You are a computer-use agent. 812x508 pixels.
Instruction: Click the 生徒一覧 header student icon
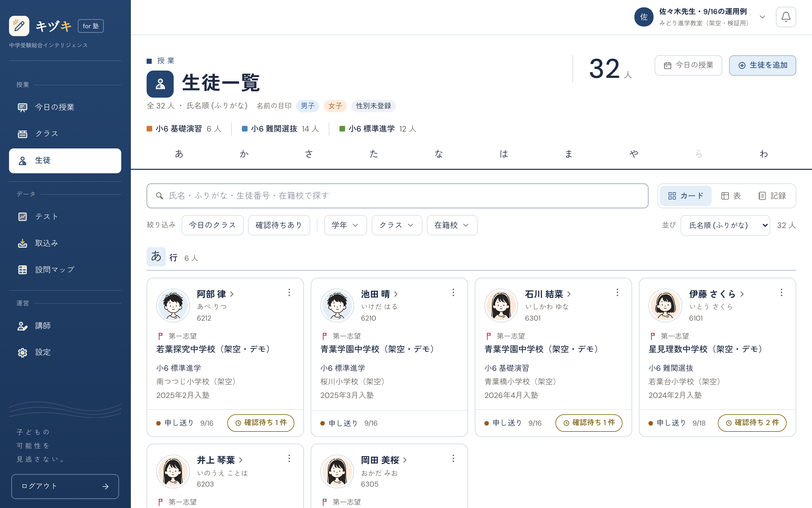coord(160,84)
